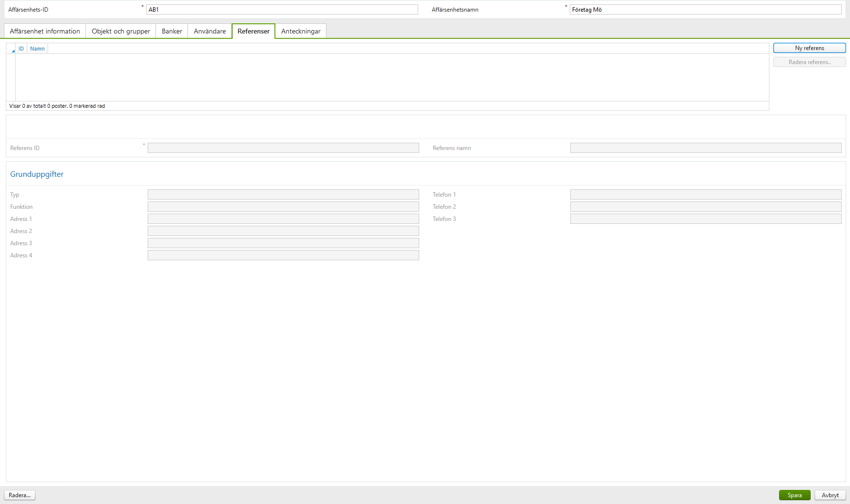This screenshot has height=504, width=850.
Task: Click the Radera referens button
Action: pos(809,62)
